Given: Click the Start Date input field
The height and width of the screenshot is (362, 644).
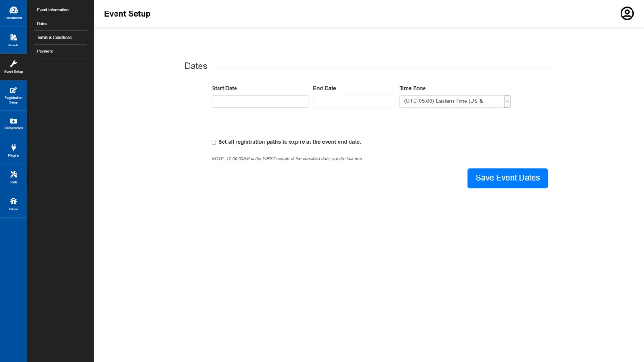Looking at the screenshot, I should point(260,102).
